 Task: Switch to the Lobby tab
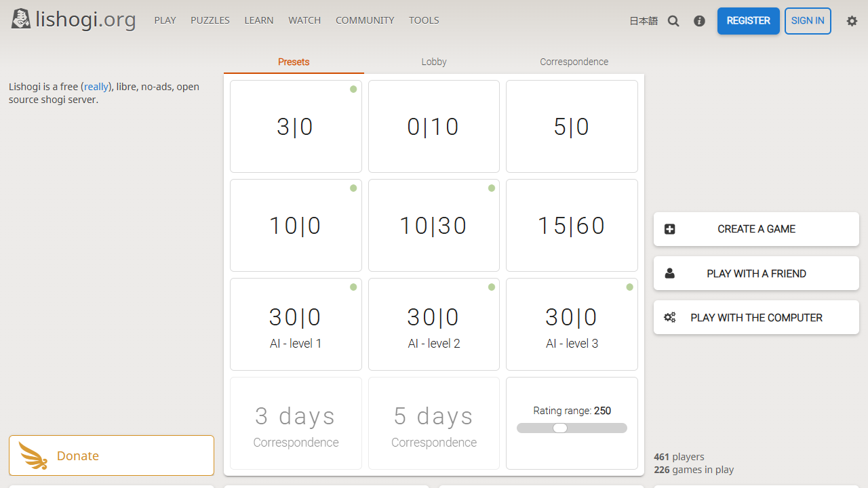[434, 62]
